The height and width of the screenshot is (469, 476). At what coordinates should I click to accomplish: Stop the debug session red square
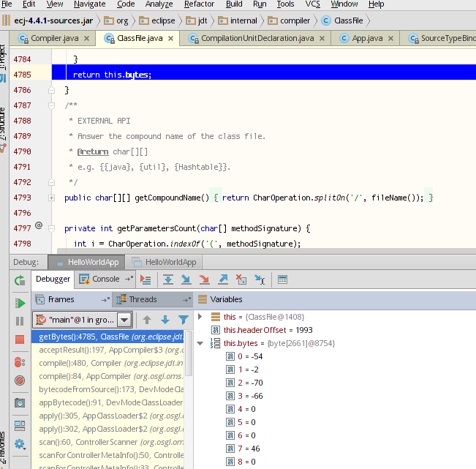click(x=20, y=339)
